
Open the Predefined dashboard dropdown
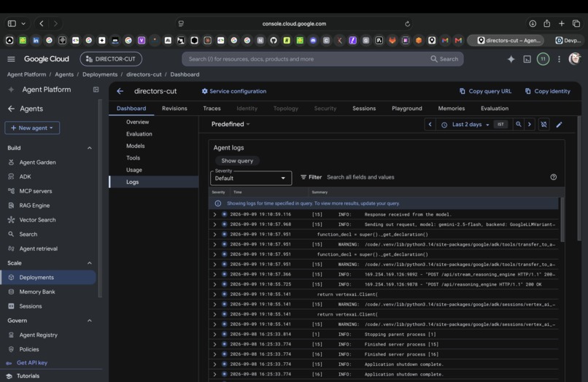231,124
